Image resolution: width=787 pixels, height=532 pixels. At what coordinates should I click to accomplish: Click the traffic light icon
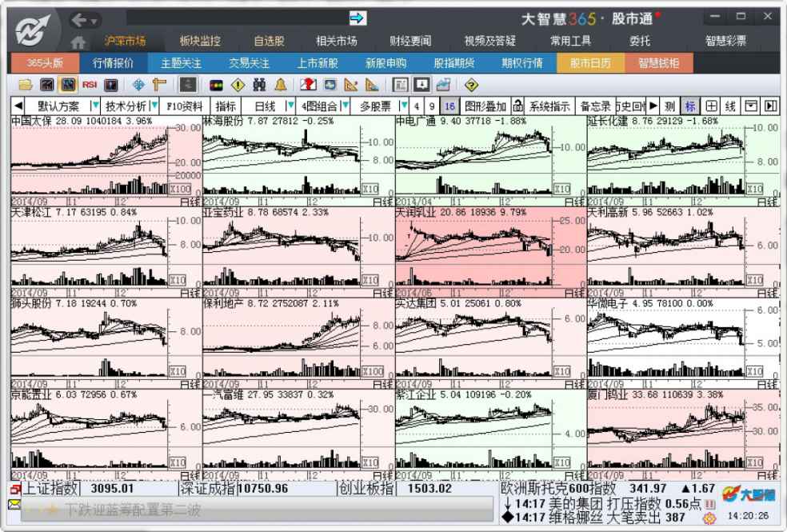pos(216,85)
